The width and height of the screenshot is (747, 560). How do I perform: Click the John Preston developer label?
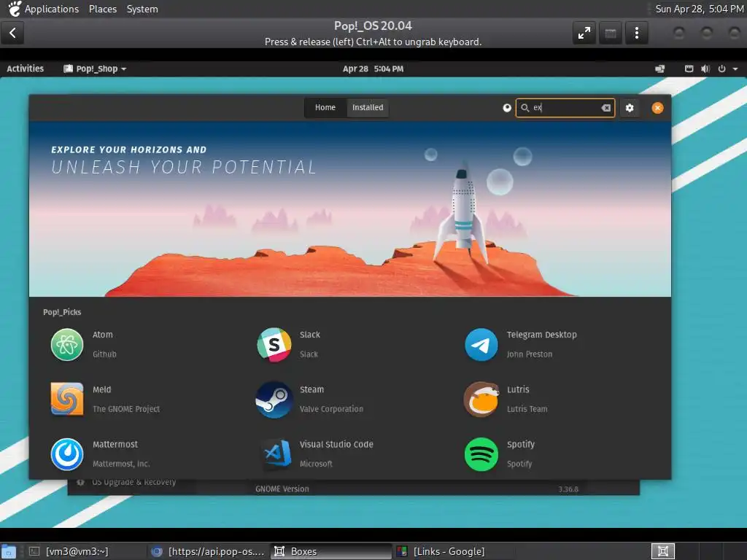coord(530,354)
